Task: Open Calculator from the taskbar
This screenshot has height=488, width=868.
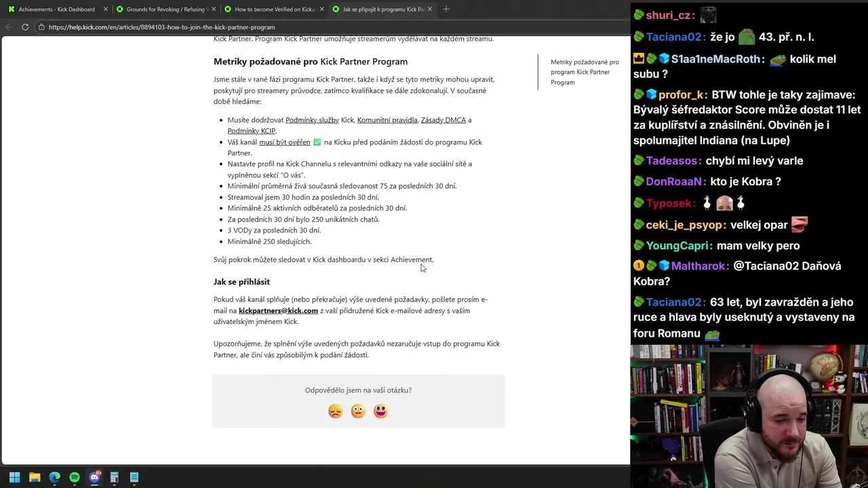Action: pos(115,477)
